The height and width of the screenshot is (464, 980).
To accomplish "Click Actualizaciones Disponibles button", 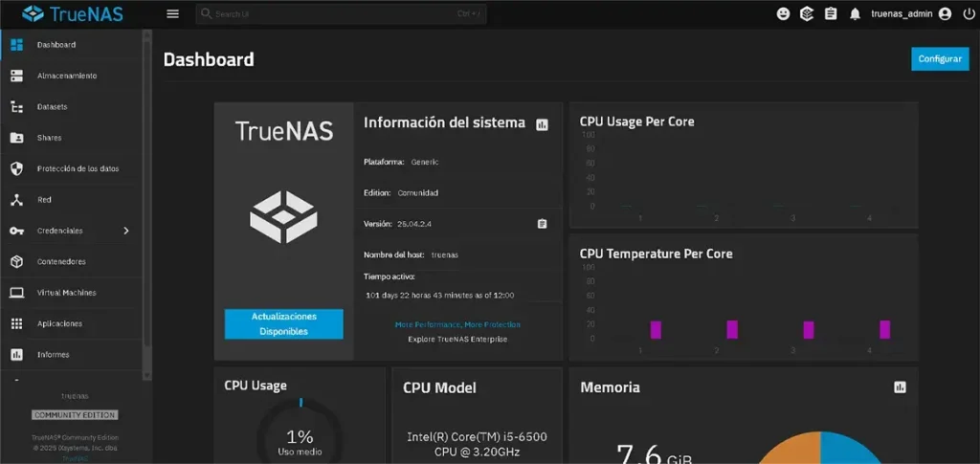I will (283, 324).
